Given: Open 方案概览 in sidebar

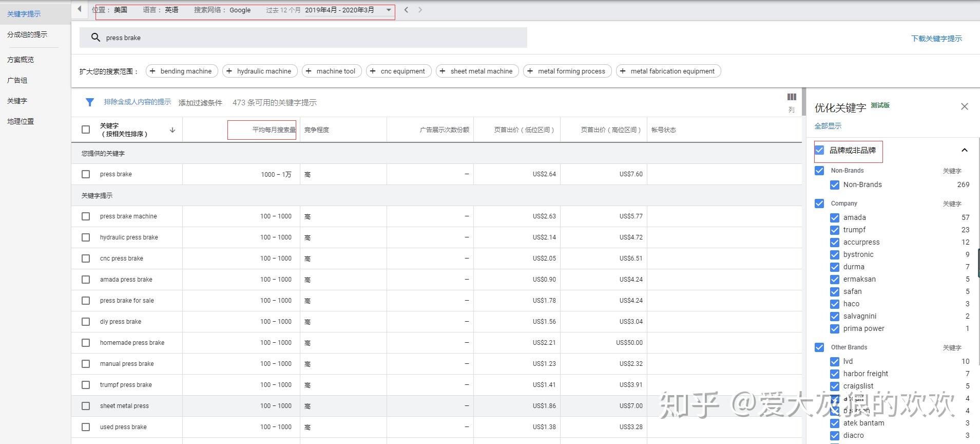Looking at the screenshot, I should click(x=21, y=60).
